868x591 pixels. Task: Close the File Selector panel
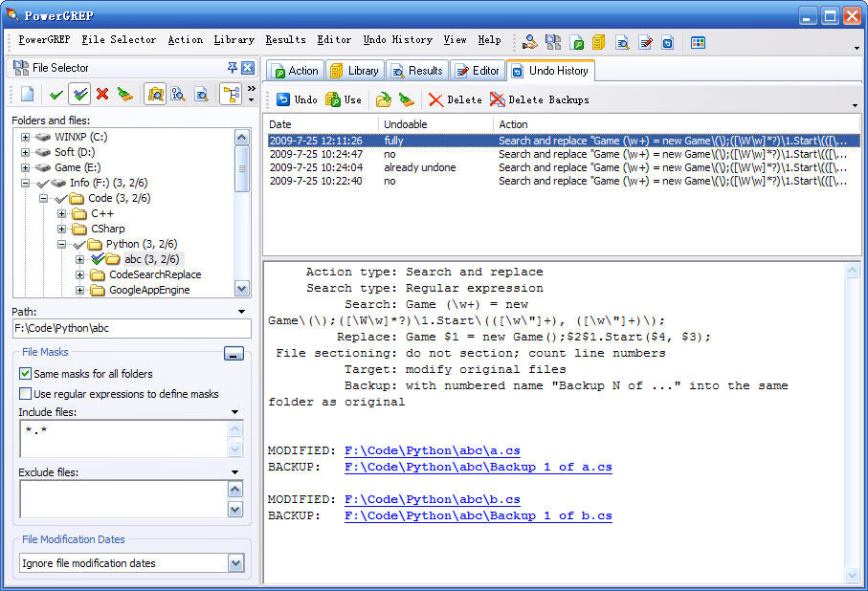tap(248, 68)
